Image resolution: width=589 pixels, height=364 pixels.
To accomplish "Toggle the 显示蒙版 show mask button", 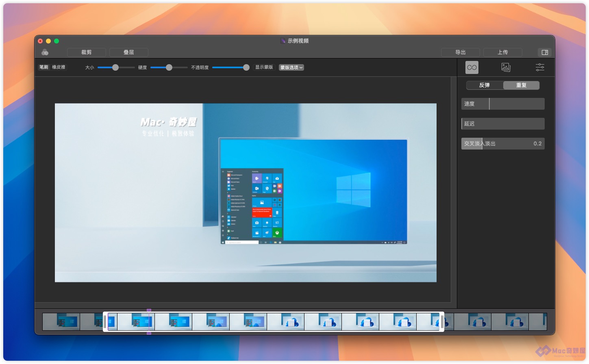I will [264, 67].
